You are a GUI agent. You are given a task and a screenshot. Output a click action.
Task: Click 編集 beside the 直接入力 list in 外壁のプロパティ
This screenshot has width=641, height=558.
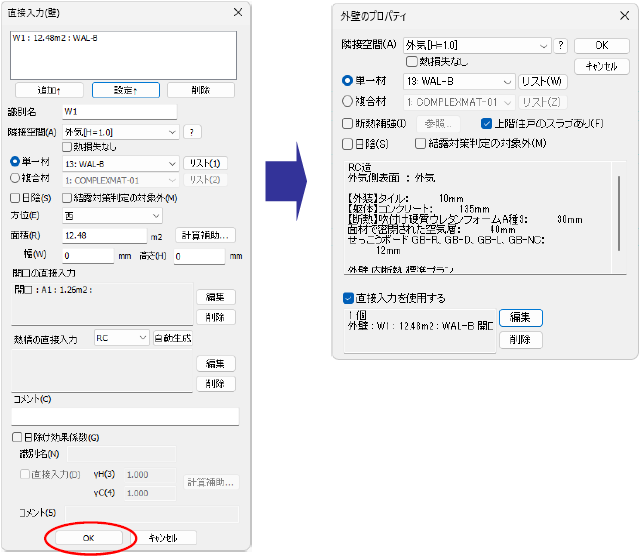pos(520,318)
